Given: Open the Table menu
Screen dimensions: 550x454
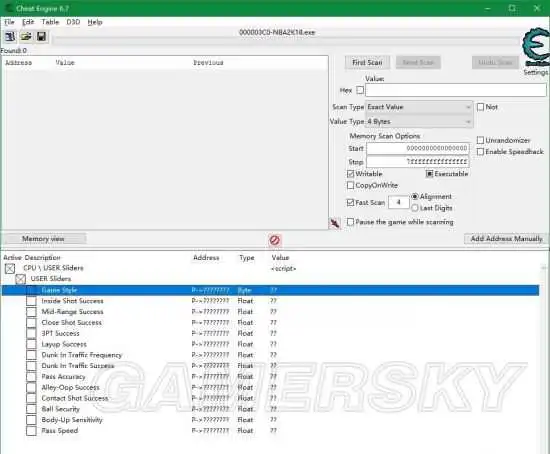Looking at the screenshot, I should click(50, 22).
